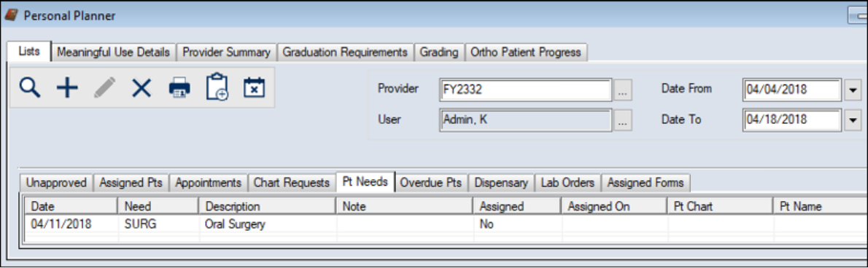Open the Provider lookup ellipsis button

(x=623, y=90)
